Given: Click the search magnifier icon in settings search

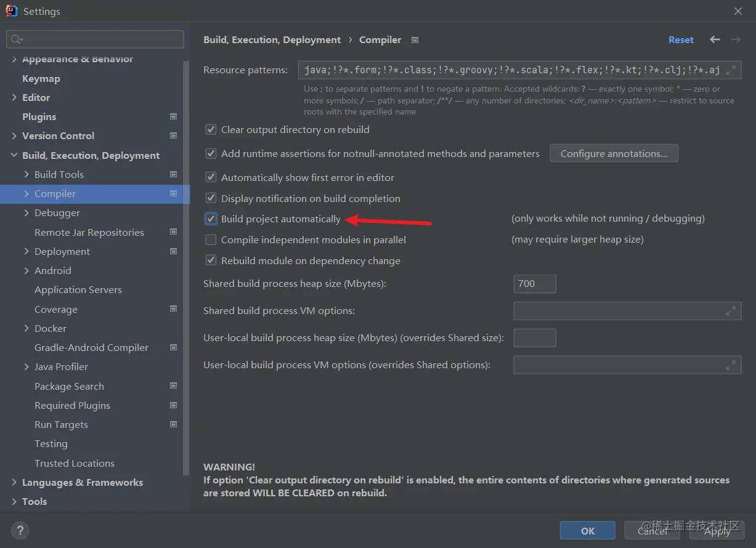Looking at the screenshot, I should (x=16, y=39).
